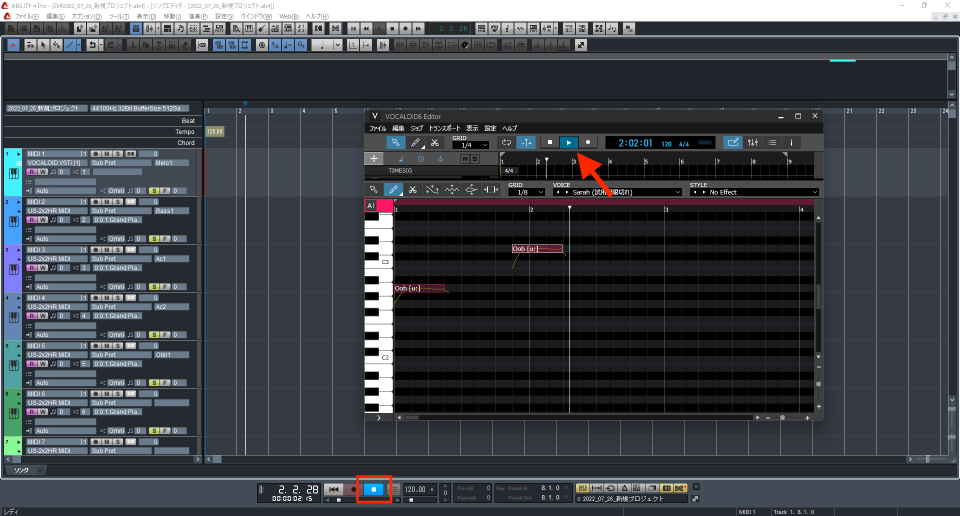Add a new track with plus button

[x=373, y=159]
